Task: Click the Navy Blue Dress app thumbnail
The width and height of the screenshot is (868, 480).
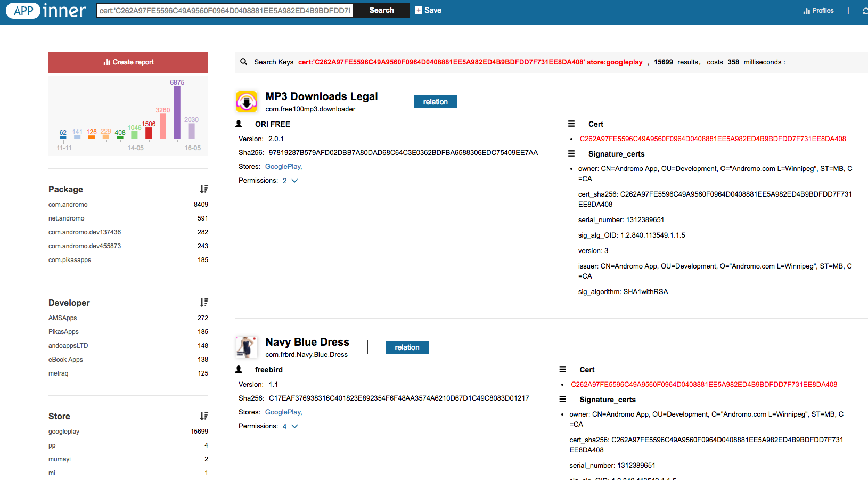Action: 247,347
